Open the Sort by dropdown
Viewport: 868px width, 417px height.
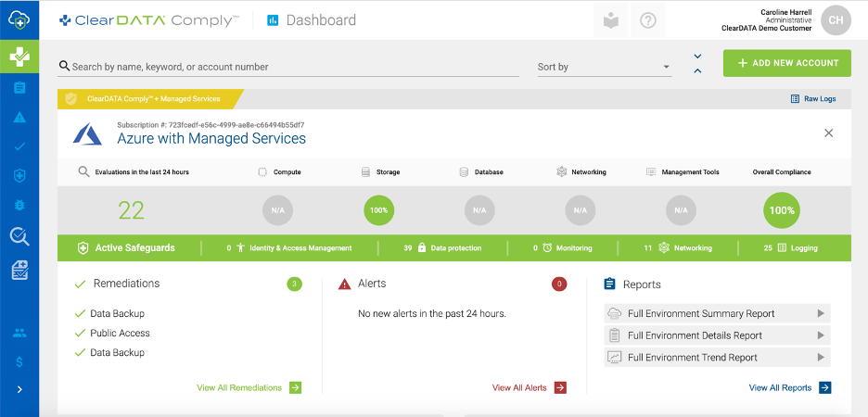pyautogui.click(x=605, y=67)
